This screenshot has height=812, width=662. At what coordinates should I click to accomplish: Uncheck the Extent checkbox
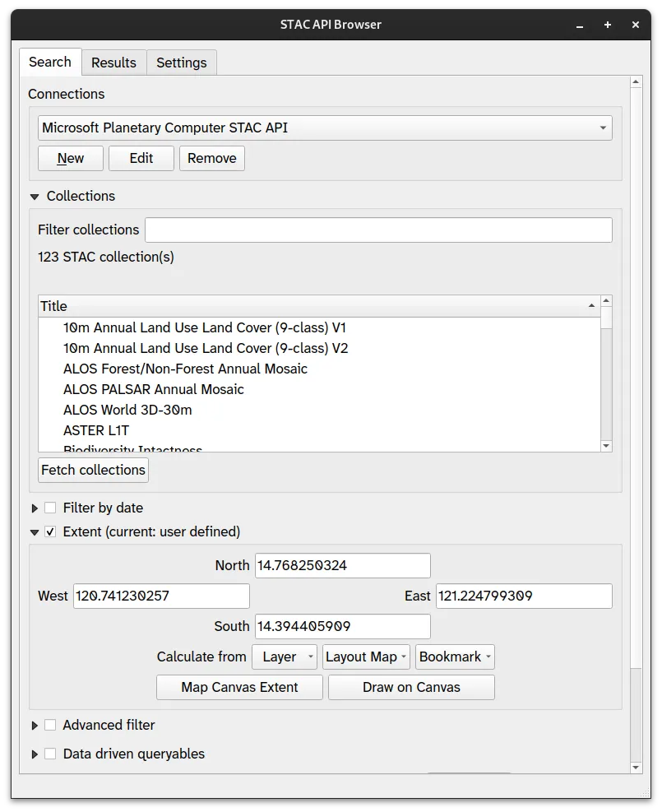(x=50, y=532)
